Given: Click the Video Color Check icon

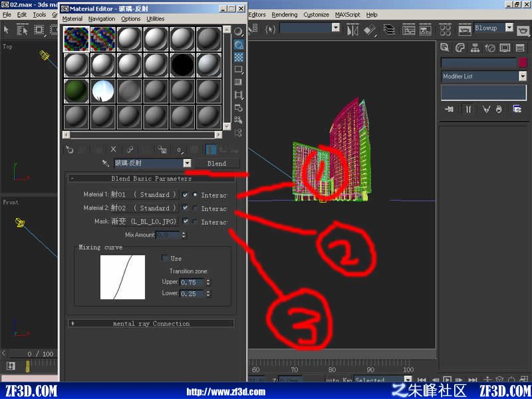Looking at the screenshot, I should click(239, 82).
